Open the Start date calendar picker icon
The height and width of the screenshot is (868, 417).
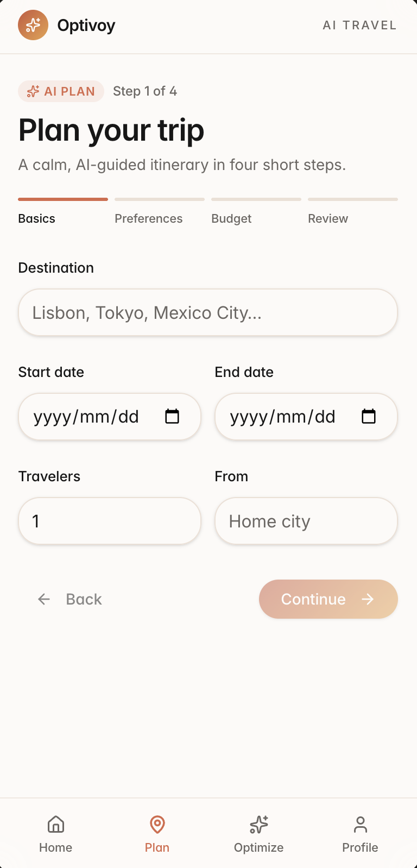coord(172,417)
